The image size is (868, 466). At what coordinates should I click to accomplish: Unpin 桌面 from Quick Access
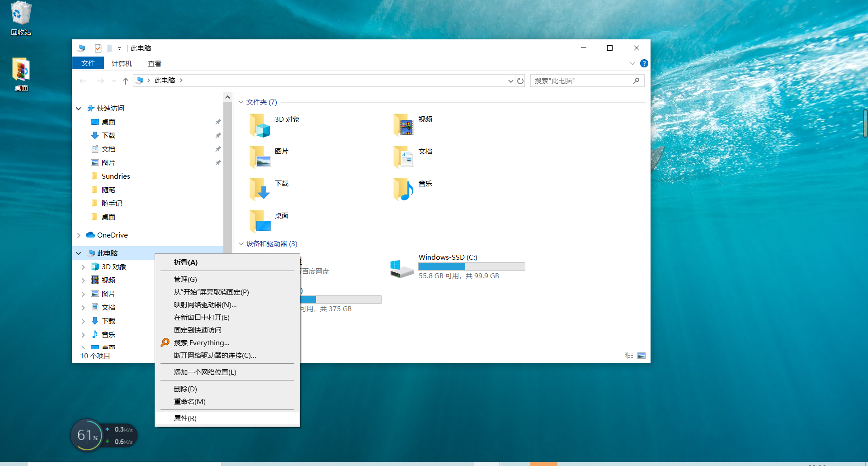click(x=218, y=122)
